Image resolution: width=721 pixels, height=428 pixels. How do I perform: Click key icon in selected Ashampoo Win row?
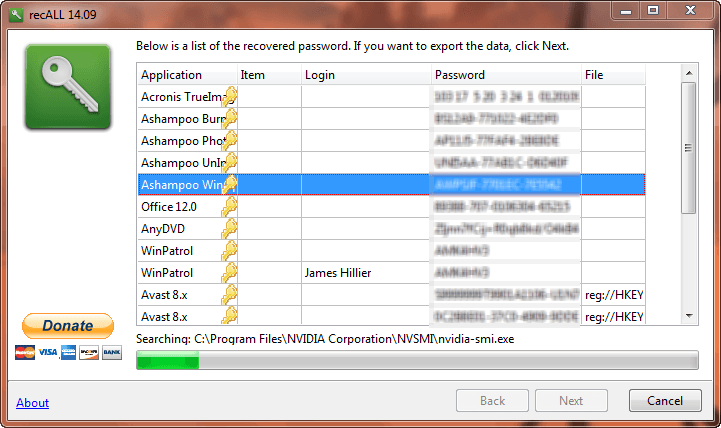[229, 184]
